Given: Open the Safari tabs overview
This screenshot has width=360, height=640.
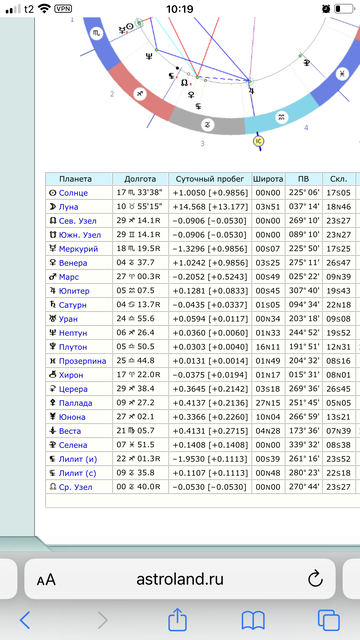Looking at the screenshot, I should (329, 620).
